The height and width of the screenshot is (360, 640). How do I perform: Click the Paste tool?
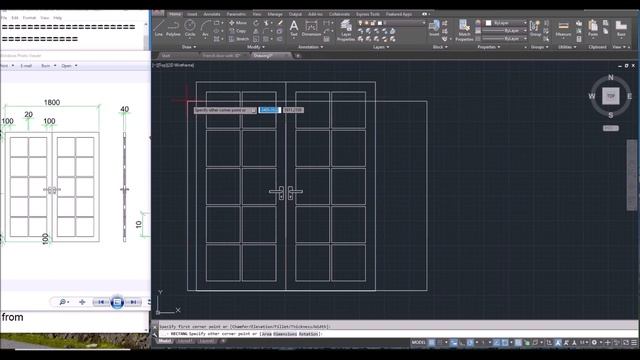593,29
